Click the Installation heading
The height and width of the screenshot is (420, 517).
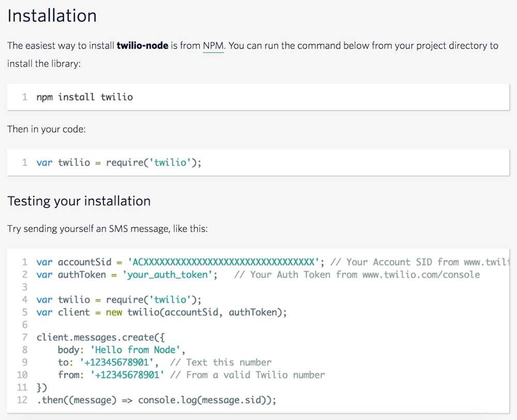click(52, 15)
